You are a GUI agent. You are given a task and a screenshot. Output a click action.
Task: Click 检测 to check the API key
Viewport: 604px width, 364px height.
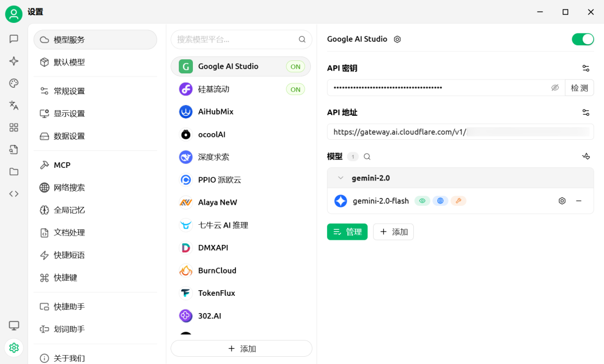[579, 88]
